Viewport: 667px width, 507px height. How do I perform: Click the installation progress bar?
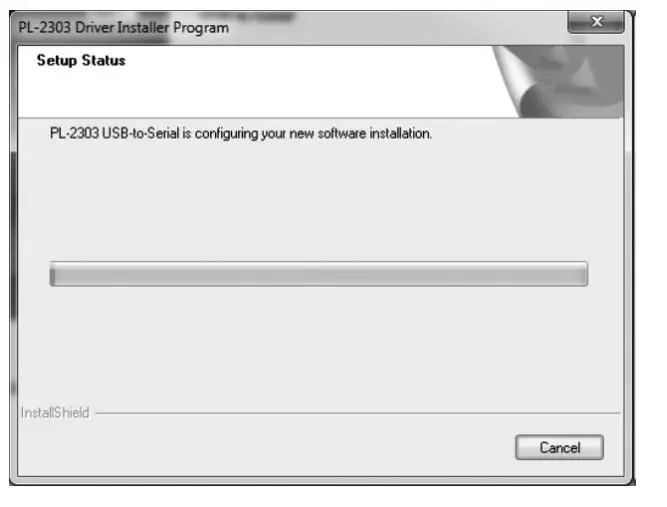(x=319, y=273)
